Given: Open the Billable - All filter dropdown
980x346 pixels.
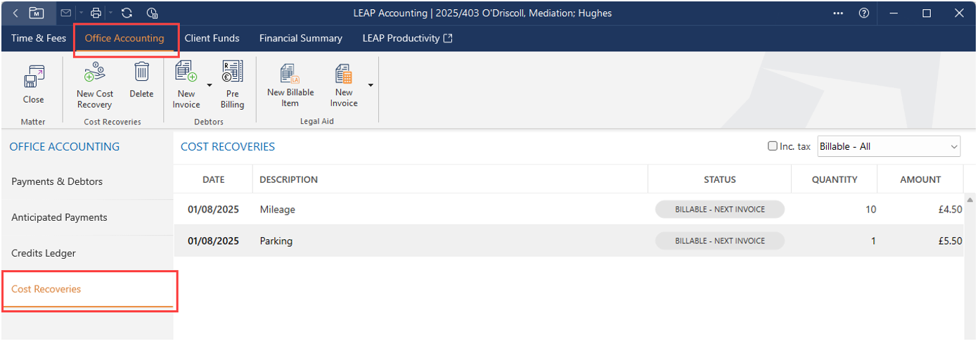Looking at the screenshot, I should point(889,146).
